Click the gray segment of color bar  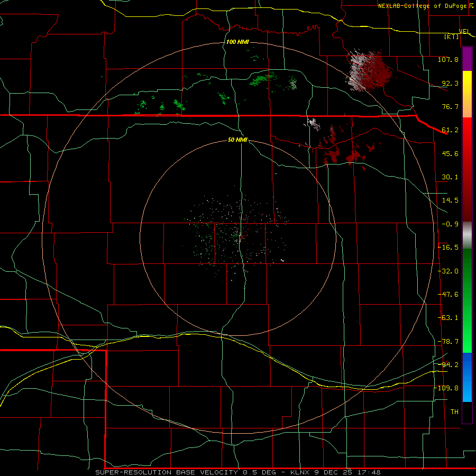(467, 235)
